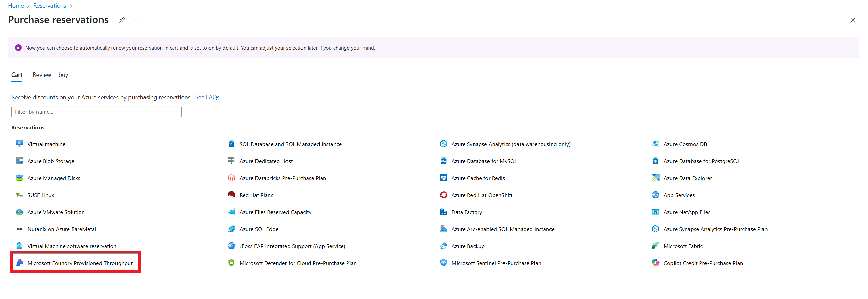Select the Virtual machine reservation label

pyautogui.click(x=46, y=144)
